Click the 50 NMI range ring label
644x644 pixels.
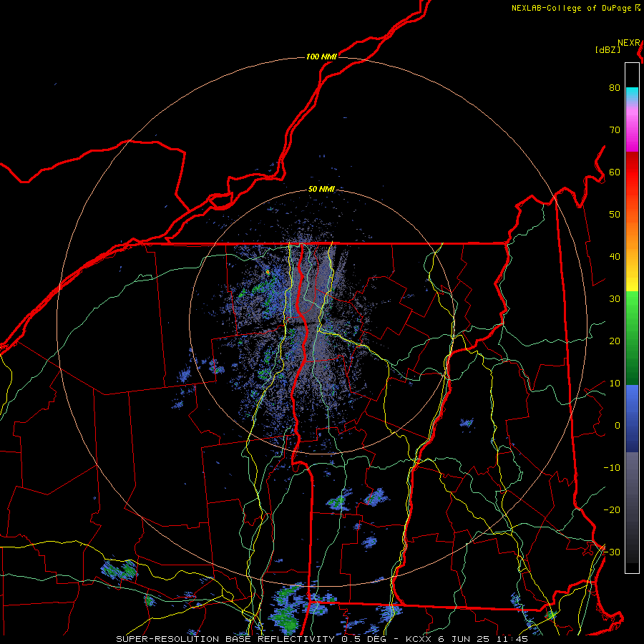(321, 190)
